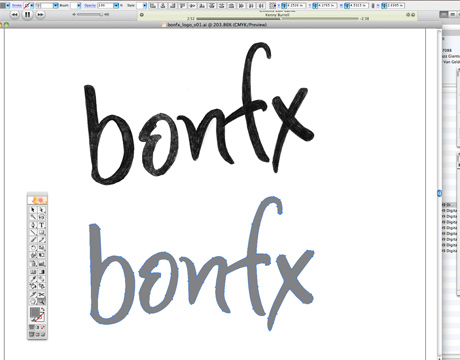Screen dimensions: 460x360
Task: Open the stroke color dropdown in control bar
Action: coord(32,5)
